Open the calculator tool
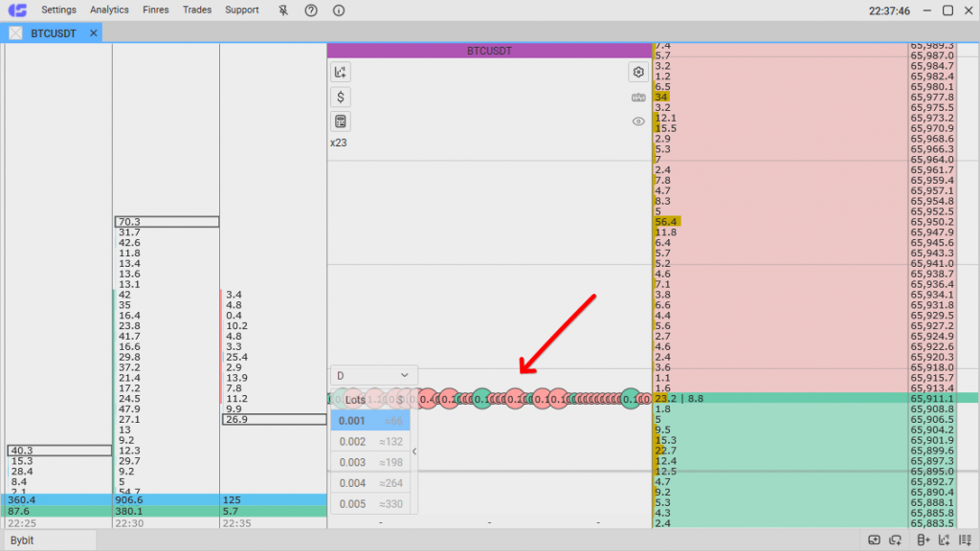The height and width of the screenshot is (551, 980). point(341,121)
